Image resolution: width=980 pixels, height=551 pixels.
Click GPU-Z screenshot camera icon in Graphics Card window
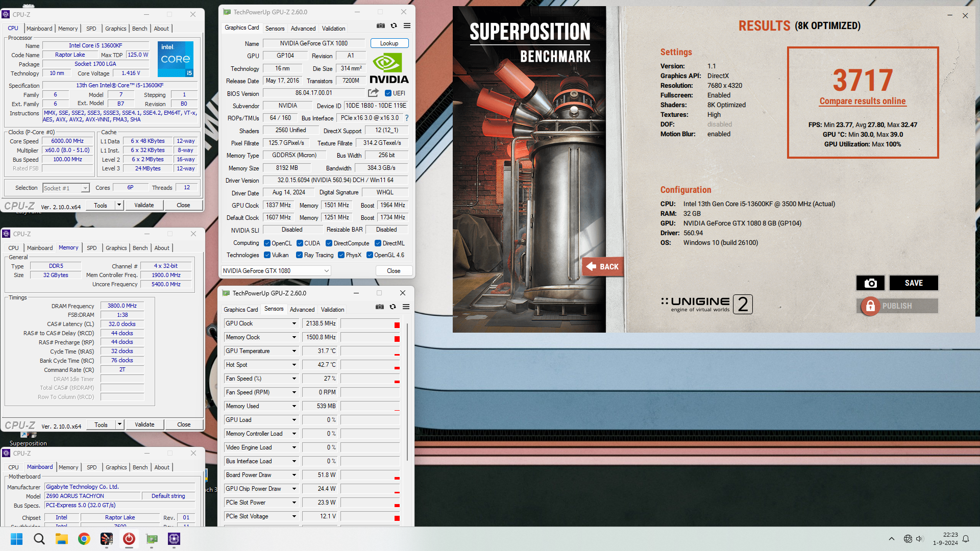coord(381,26)
